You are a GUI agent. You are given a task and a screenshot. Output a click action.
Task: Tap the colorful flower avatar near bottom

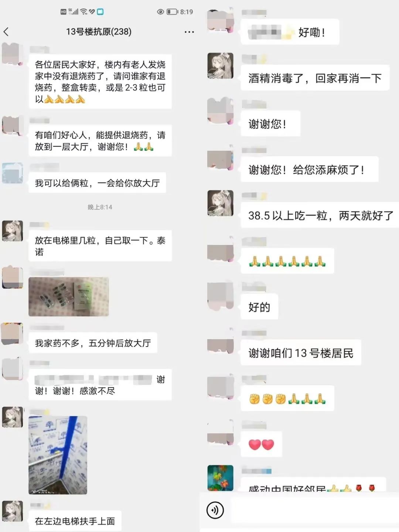(221, 478)
